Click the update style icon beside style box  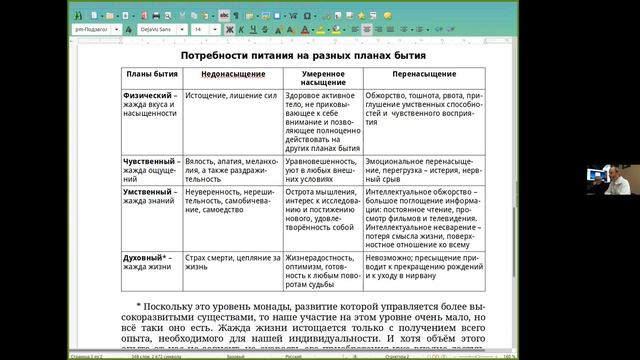pos(129,29)
